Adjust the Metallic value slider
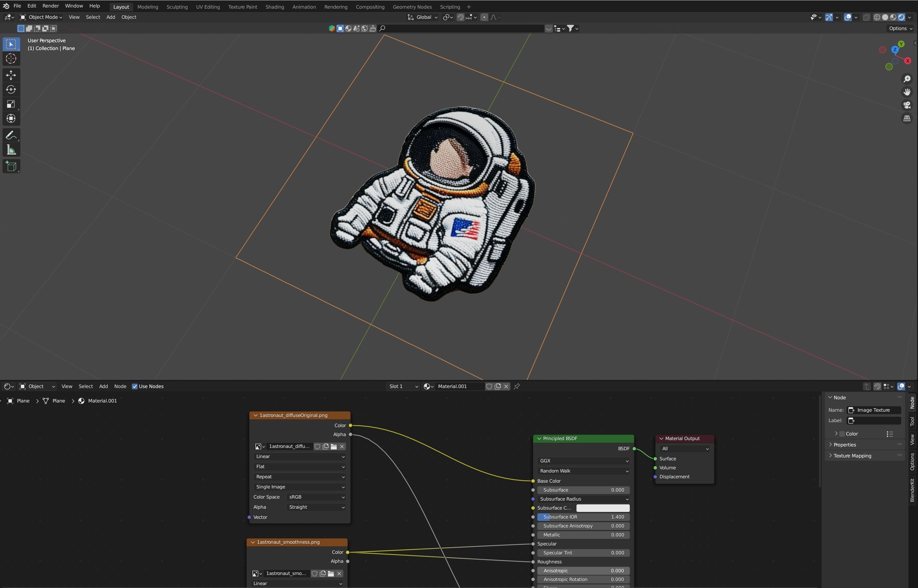The image size is (918, 588). pos(583,535)
